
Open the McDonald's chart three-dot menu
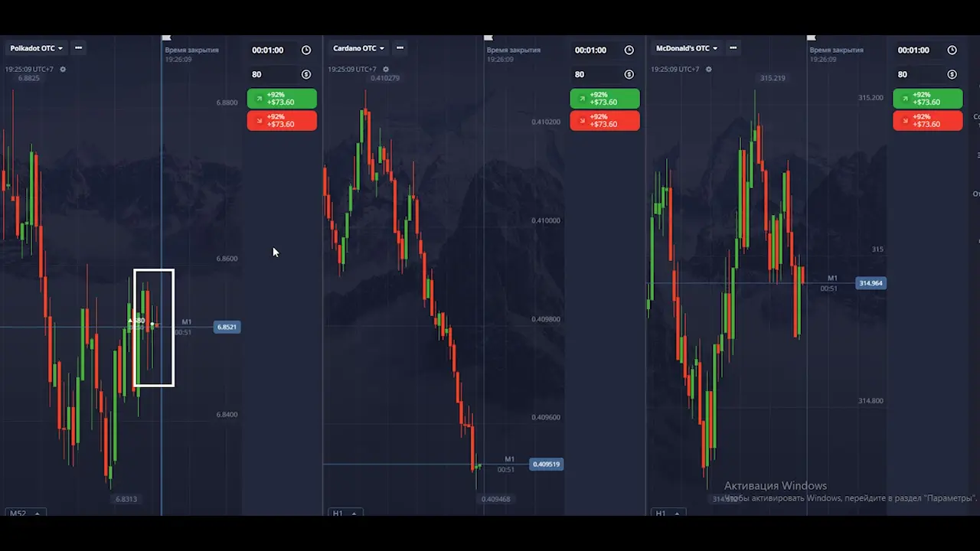pyautogui.click(x=733, y=48)
